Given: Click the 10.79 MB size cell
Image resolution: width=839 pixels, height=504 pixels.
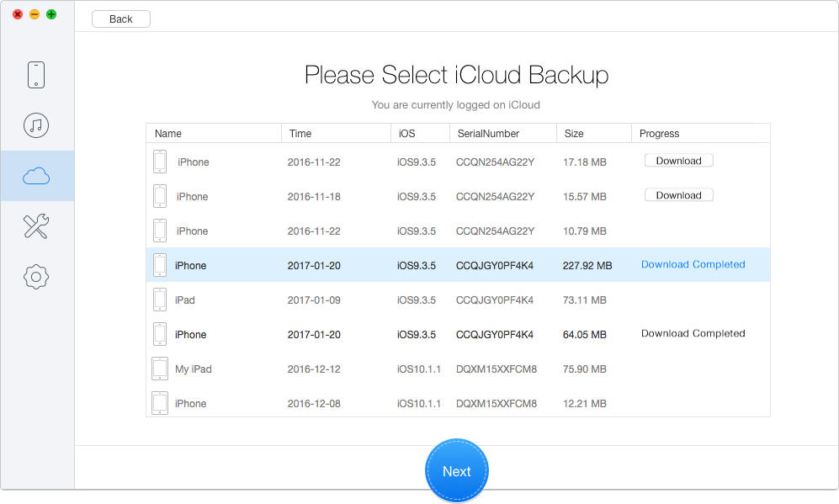Looking at the screenshot, I should [584, 231].
